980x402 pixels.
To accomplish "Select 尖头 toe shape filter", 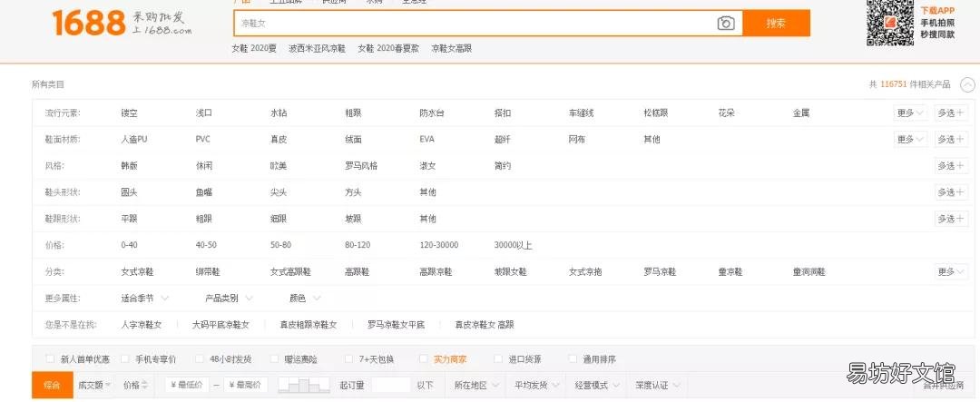I will click(x=279, y=192).
